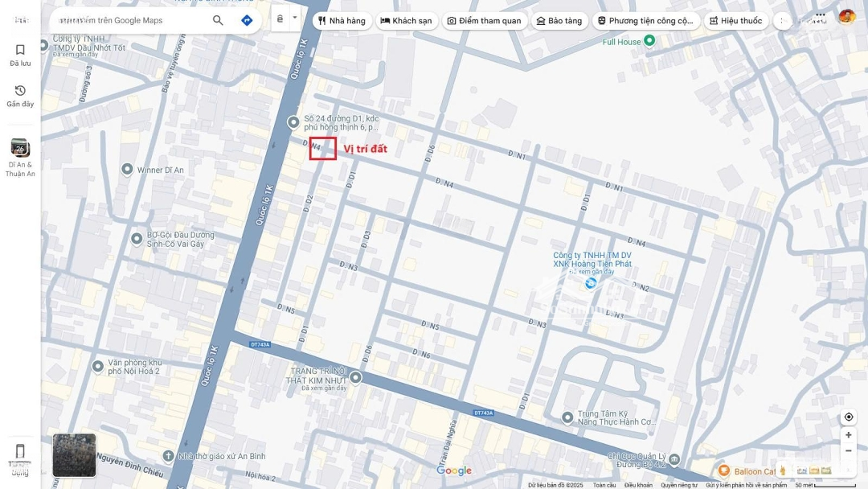Open the Gần đây recent history
The height and width of the screenshot is (489, 868).
point(20,96)
